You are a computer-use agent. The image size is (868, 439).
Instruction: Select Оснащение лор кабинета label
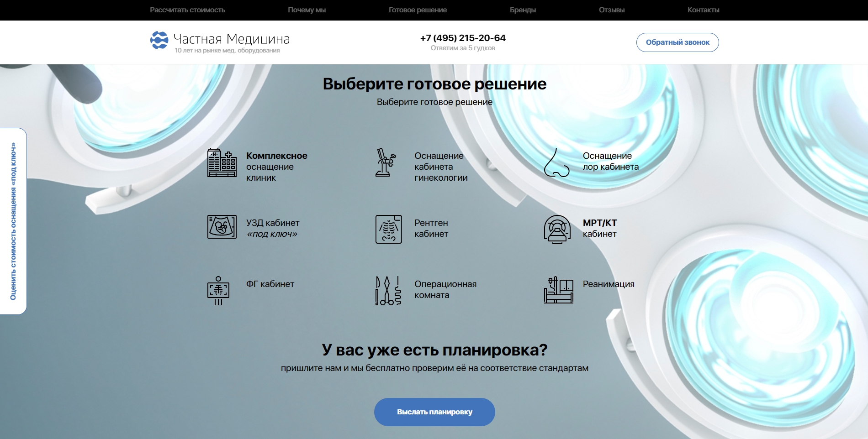(x=611, y=161)
